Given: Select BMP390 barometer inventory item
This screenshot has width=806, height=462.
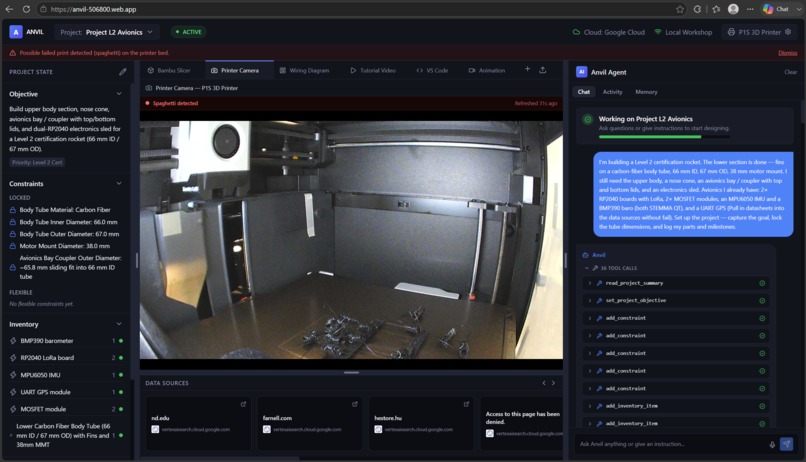Looking at the screenshot, I should click(x=66, y=341).
